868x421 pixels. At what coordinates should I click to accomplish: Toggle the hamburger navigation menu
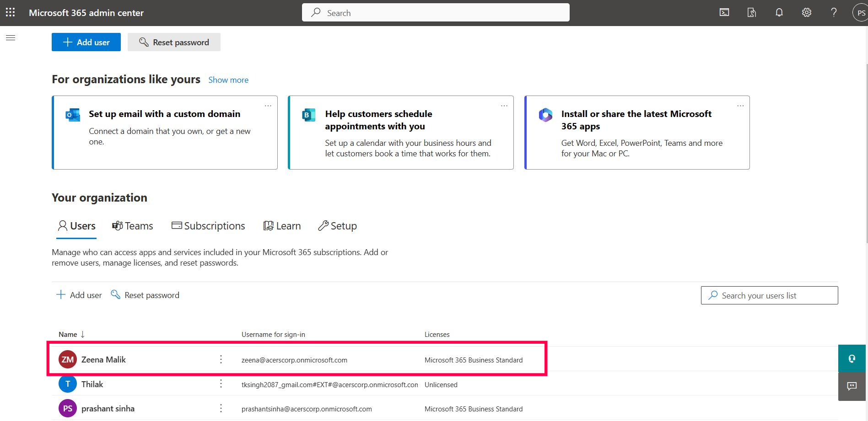pos(11,38)
